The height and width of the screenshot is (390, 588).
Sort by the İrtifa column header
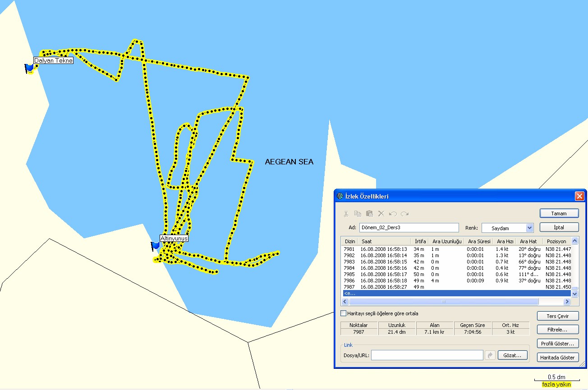(420, 241)
